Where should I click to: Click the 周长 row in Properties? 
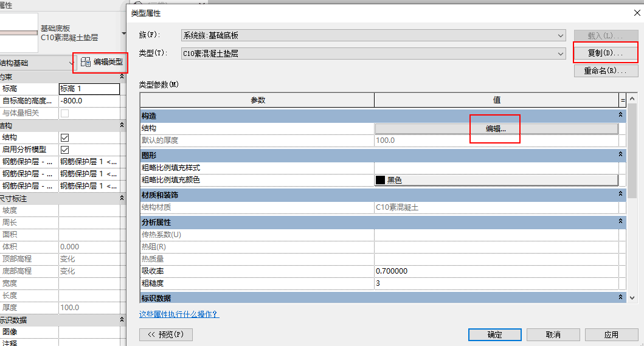click(60, 223)
